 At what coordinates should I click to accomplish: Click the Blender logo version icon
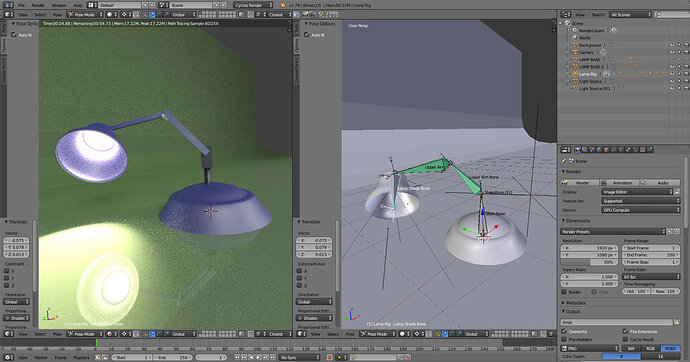tap(283, 5)
